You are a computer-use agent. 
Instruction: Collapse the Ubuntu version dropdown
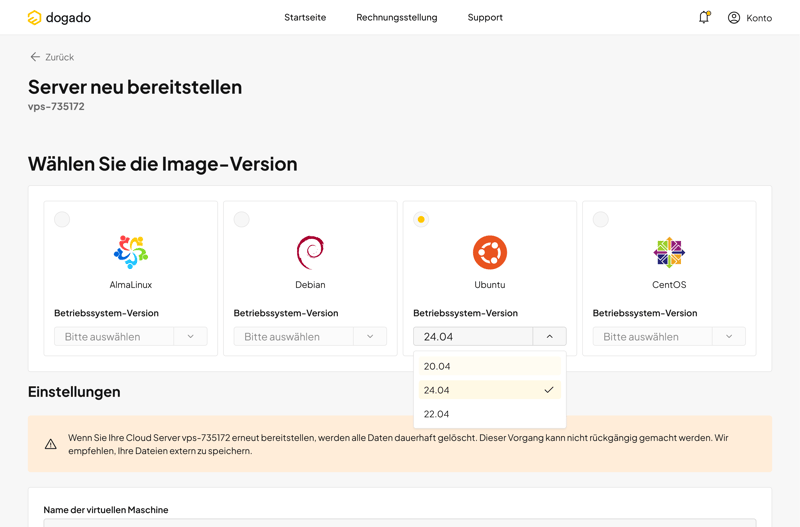tap(549, 337)
